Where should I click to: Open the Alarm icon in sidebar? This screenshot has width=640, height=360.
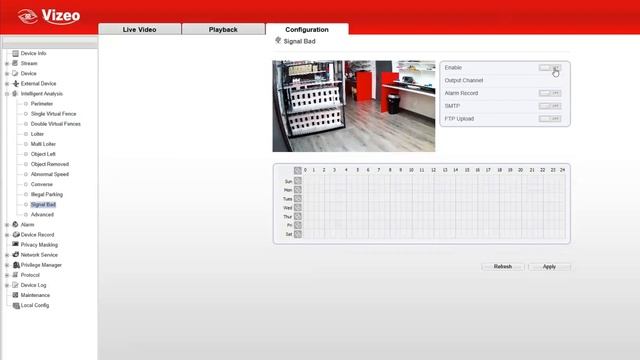pos(16,224)
